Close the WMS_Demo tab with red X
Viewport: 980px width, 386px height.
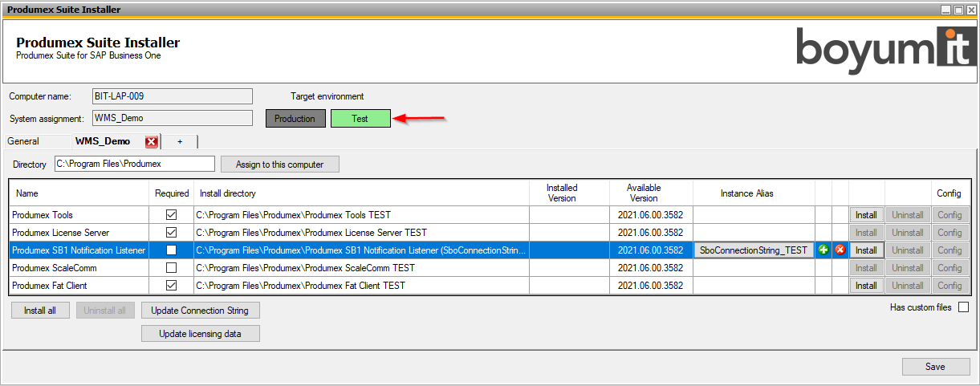[x=152, y=141]
